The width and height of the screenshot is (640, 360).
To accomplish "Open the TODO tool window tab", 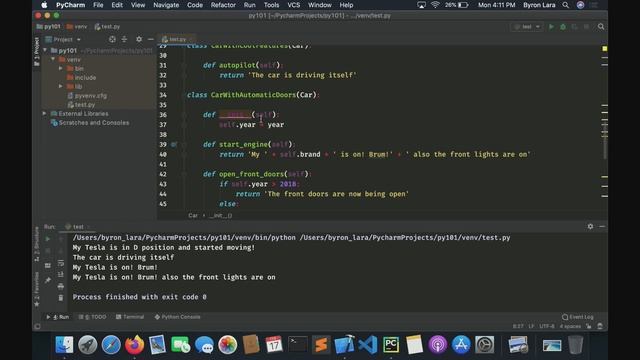I will [x=93, y=317].
